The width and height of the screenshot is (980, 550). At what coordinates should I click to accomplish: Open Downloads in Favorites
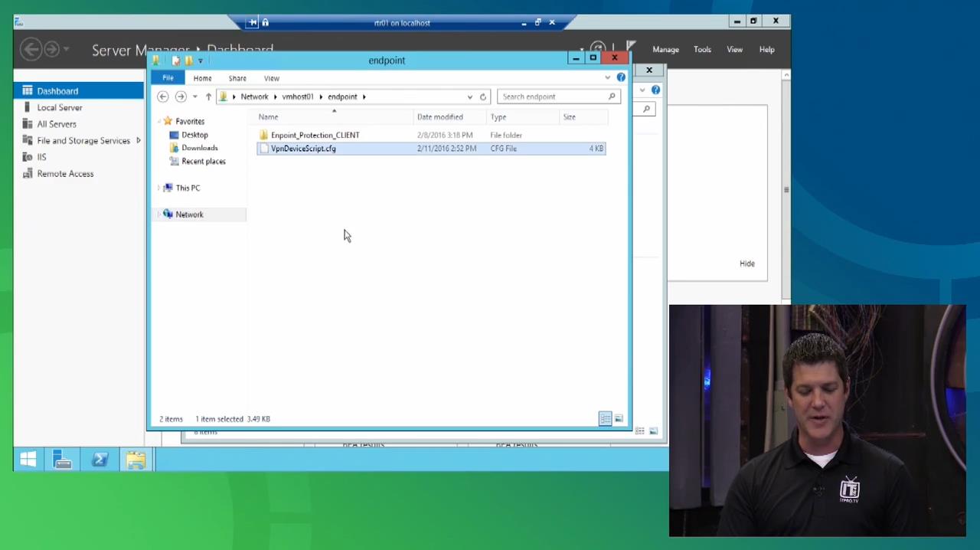[x=200, y=148]
